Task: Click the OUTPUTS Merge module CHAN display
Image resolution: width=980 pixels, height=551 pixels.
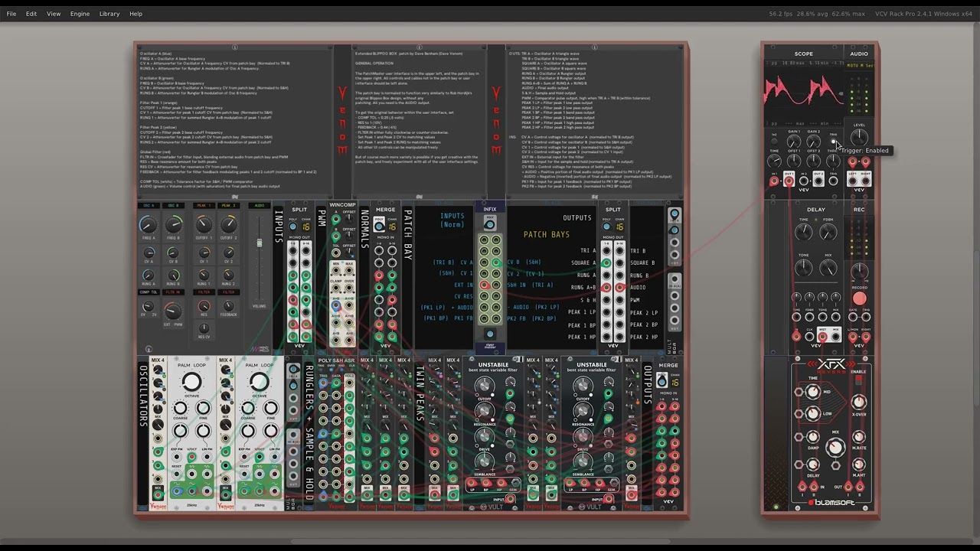Action: [x=675, y=383]
